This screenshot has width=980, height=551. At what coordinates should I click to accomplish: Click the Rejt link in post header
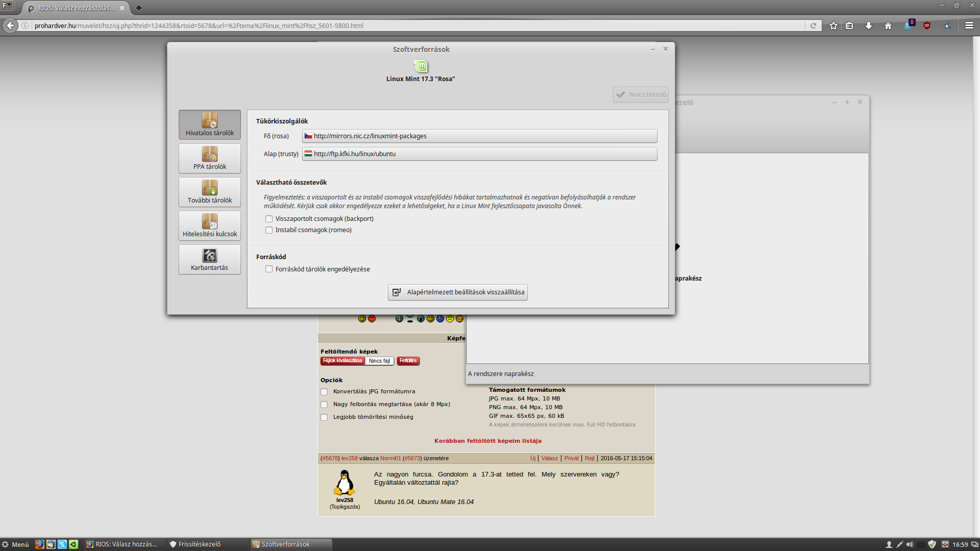590,458
